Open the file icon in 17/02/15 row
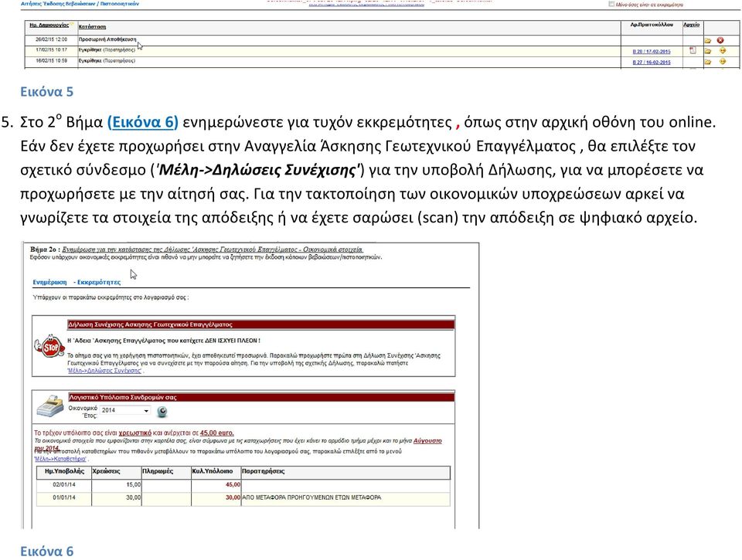 (x=693, y=50)
